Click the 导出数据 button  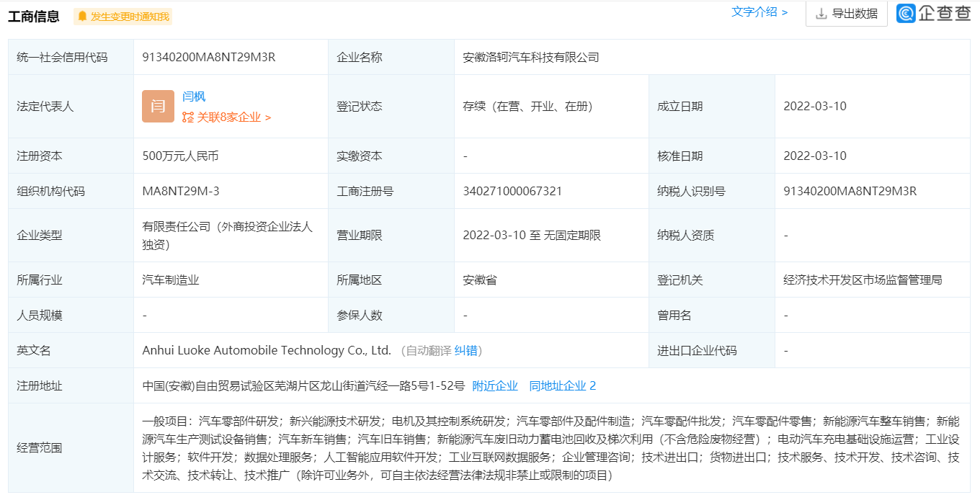[x=846, y=13]
